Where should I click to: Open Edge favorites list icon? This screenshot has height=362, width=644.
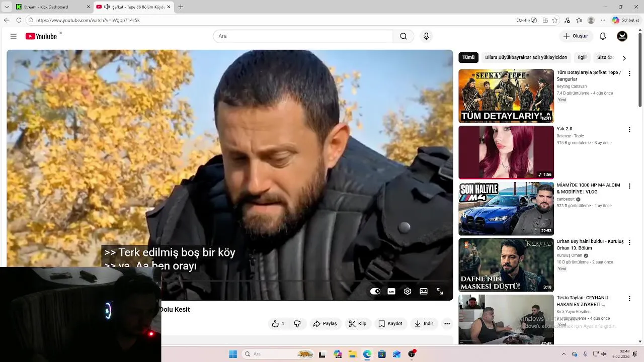click(x=579, y=20)
